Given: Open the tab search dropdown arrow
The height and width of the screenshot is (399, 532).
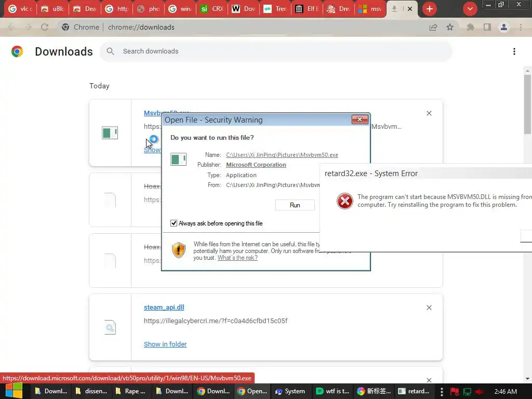Looking at the screenshot, I should pyautogui.click(x=470, y=9).
